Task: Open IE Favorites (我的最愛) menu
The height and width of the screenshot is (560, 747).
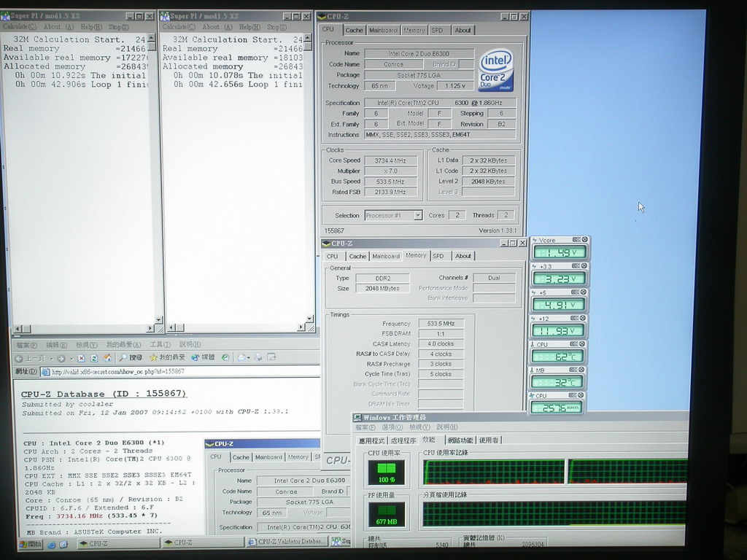Action: pyautogui.click(x=123, y=345)
